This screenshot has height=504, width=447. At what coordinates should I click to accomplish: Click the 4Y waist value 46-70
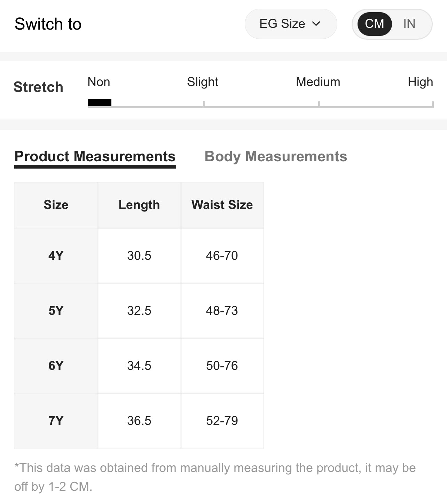click(x=222, y=256)
